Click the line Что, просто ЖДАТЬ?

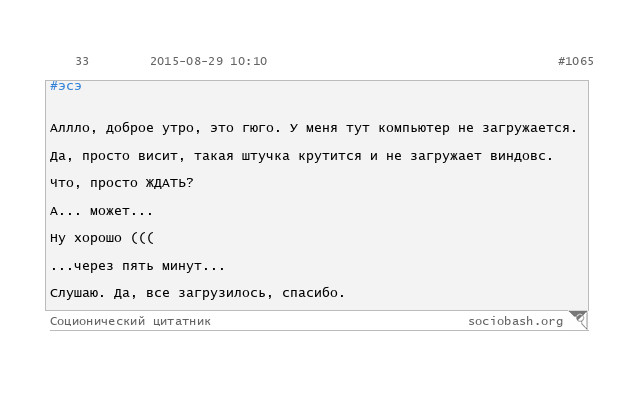[122, 183]
